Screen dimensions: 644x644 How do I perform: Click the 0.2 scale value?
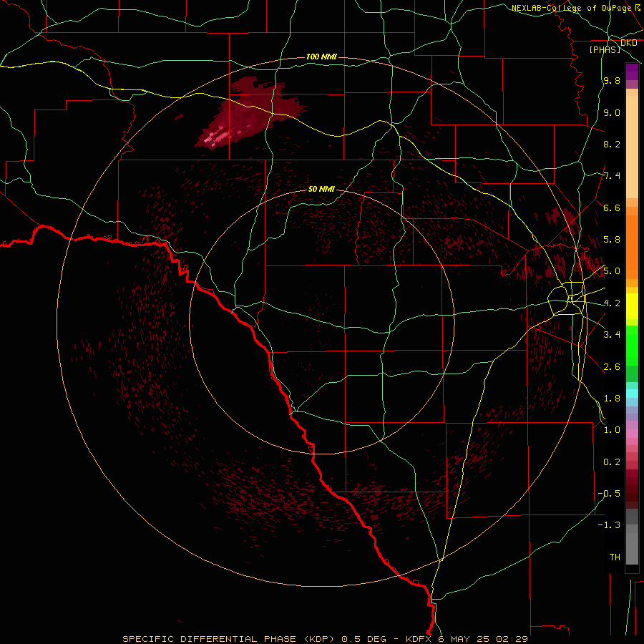point(612,462)
